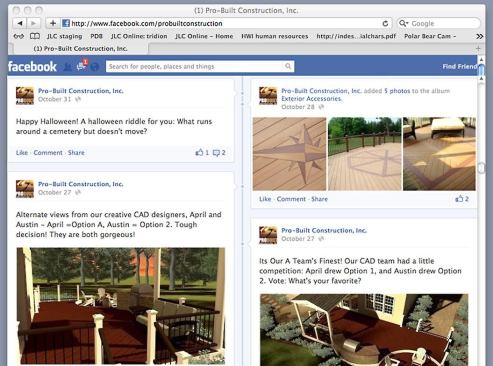
Task: Click thumbs-up count on Halloween post
Action: (x=202, y=153)
